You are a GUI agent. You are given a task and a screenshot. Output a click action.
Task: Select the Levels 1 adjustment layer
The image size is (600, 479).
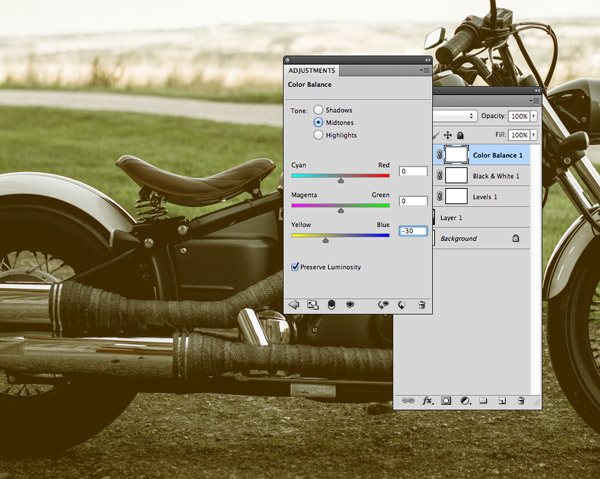click(x=488, y=195)
